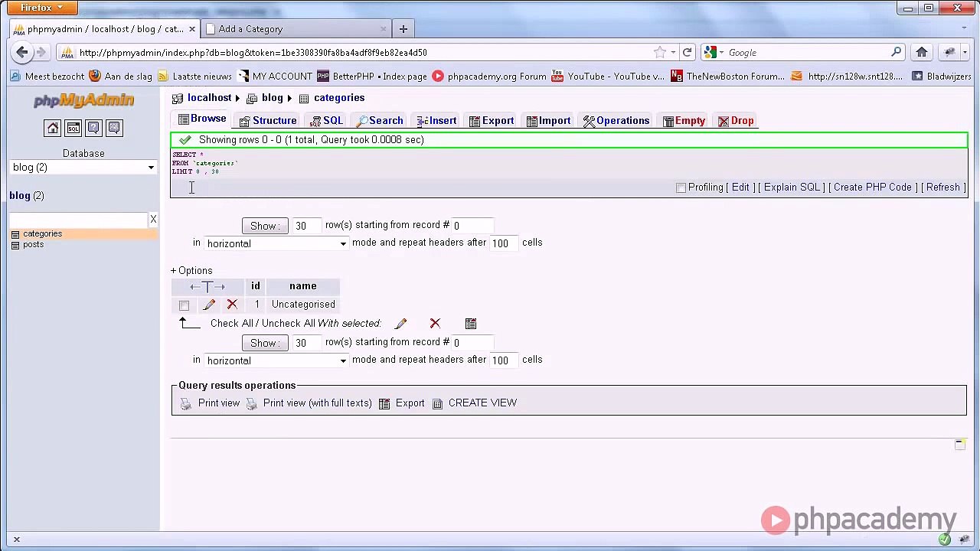
Task: Click the Google search magnifier icon
Action: pos(897,52)
